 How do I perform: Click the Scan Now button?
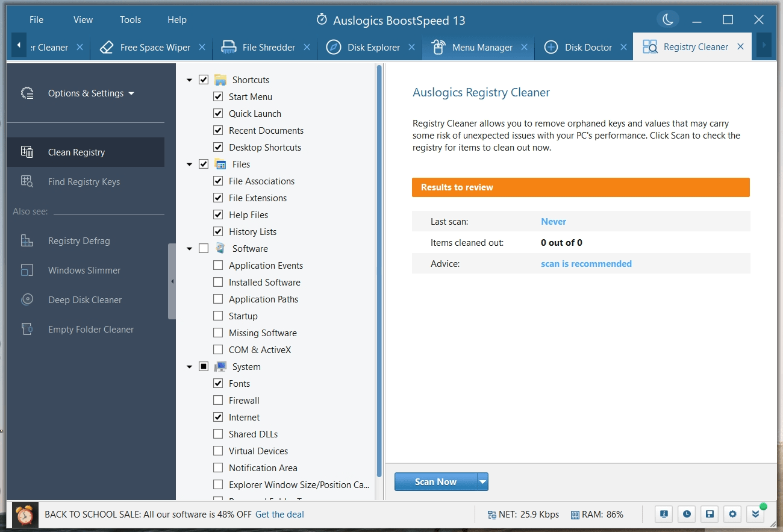pos(435,482)
